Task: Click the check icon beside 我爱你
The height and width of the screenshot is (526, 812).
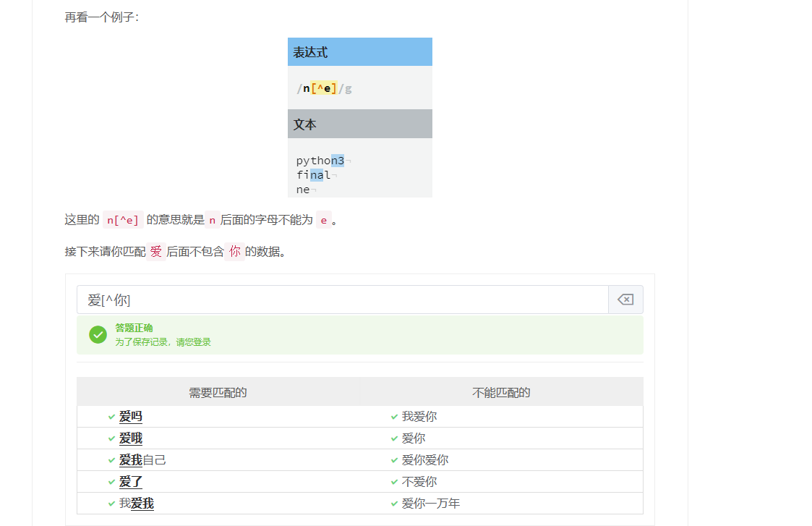Action: click(x=394, y=417)
